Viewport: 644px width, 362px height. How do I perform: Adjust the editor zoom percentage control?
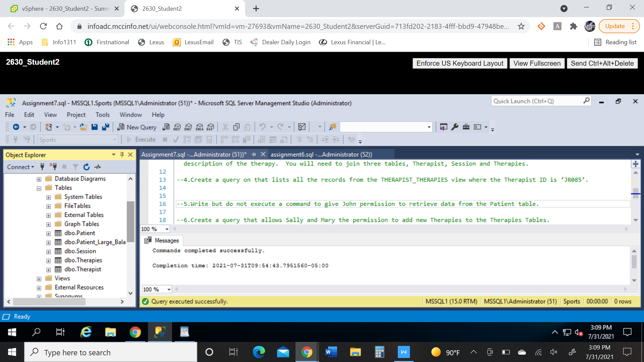pos(155,229)
